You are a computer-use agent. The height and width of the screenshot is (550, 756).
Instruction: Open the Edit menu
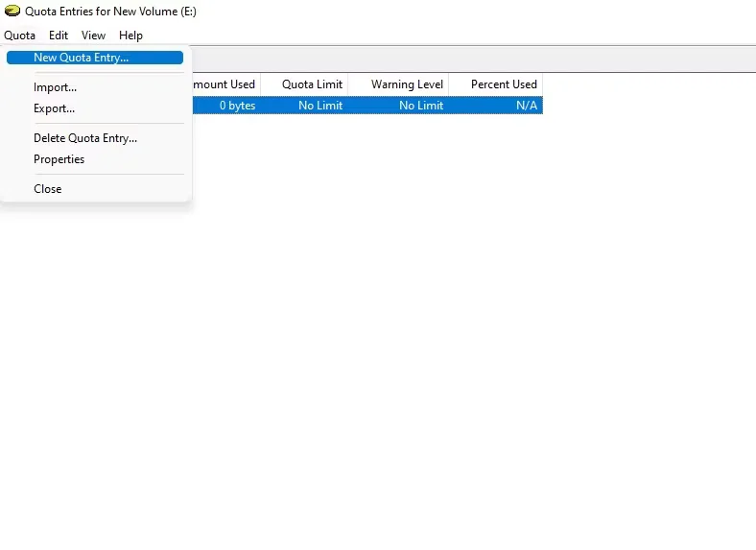(59, 36)
